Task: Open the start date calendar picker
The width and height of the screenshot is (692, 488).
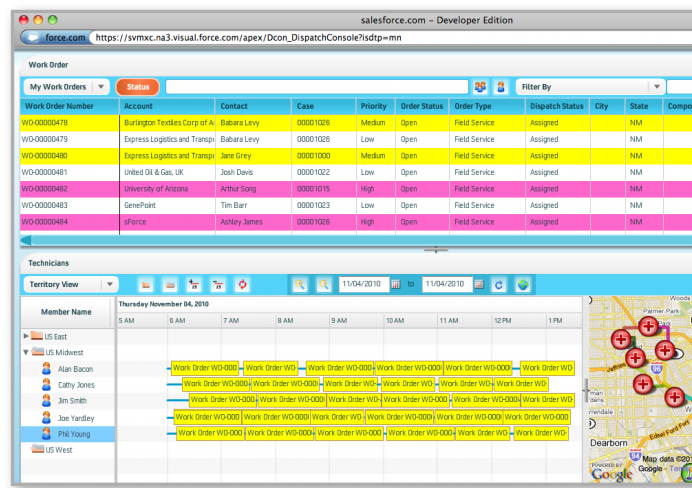Action: (x=396, y=285)
